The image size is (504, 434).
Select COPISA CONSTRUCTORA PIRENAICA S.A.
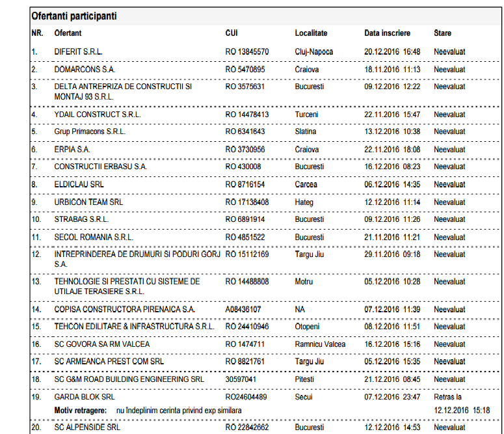124,310
